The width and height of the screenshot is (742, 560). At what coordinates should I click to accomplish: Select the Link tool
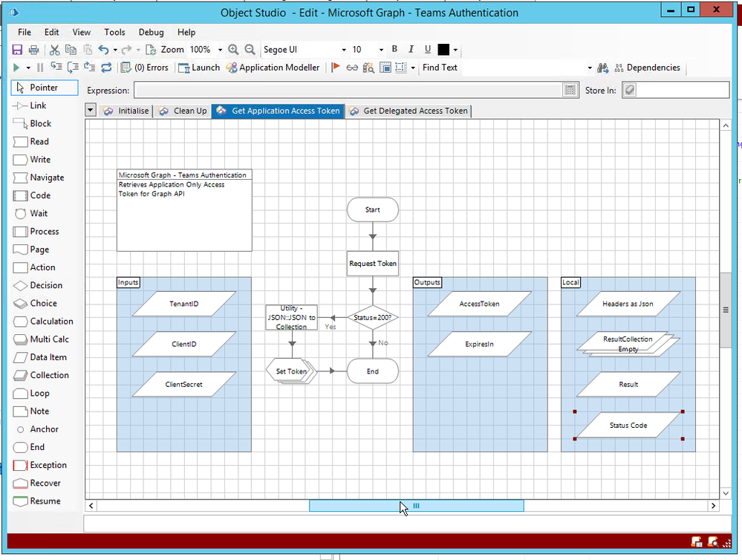30,105
